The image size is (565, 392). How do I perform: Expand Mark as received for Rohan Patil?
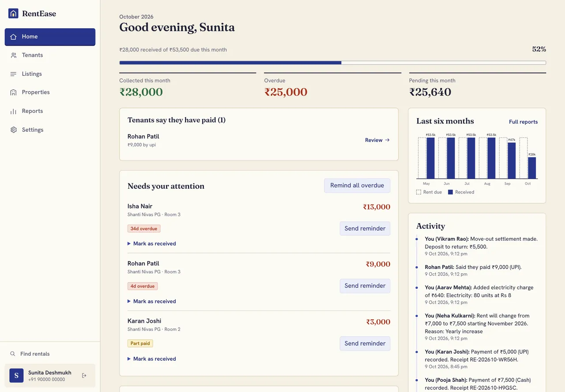[x=151, y=301]
